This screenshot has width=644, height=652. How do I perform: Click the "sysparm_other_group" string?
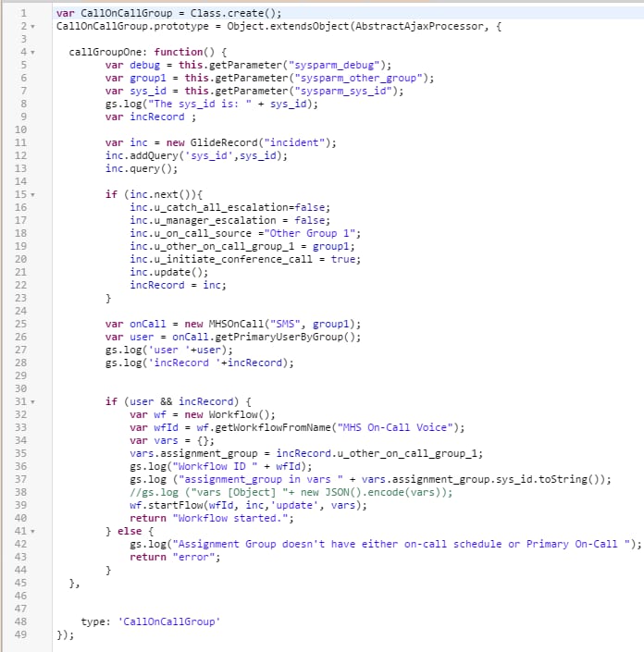(359, 79)
